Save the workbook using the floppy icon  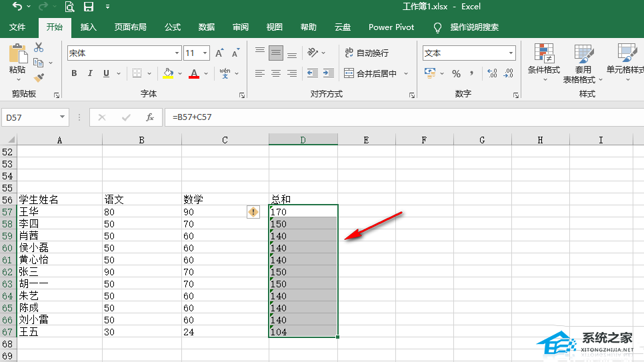[x=89, y=7]
